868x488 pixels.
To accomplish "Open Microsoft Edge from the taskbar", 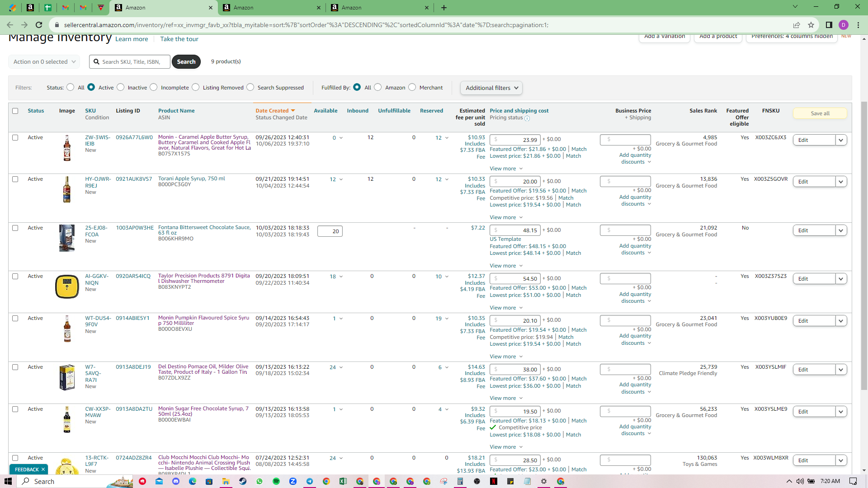I will [x=193, y=481].
